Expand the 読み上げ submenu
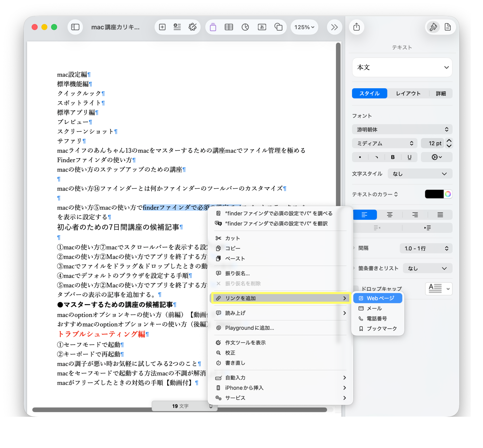The image size is (483, 448). (x=280, y=313)
